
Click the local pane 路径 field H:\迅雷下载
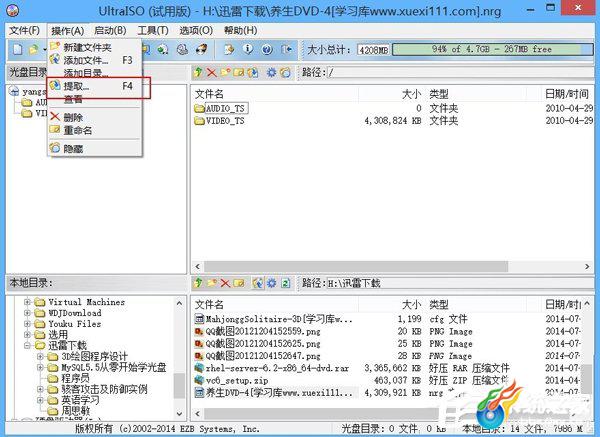pyautogui.click(x=459, y=283)
